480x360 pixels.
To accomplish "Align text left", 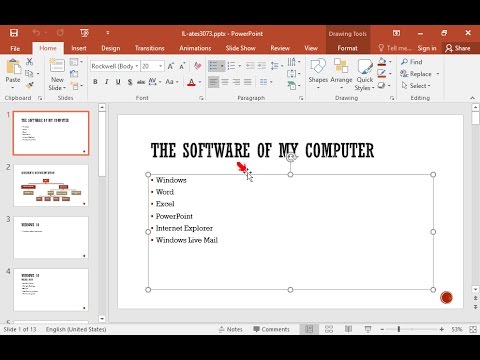I will pyautogui.click(x=213, y=82).
